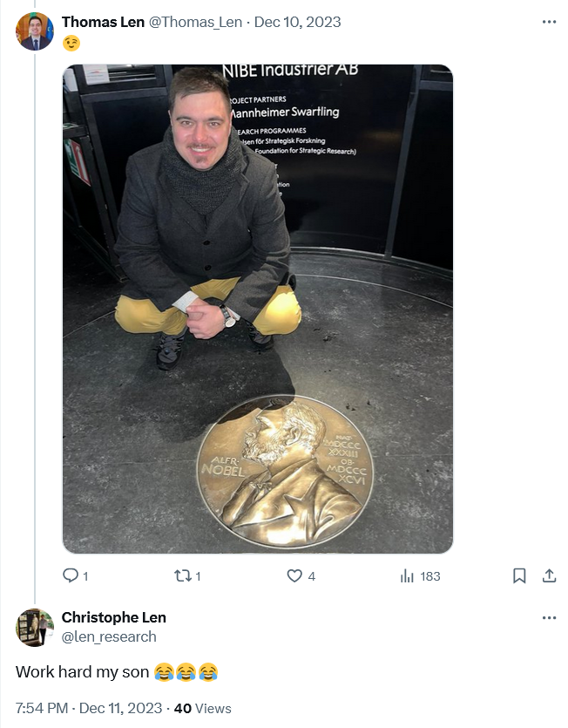Open the 7:54 PM Dec 11, 2023 timestamp

click(x=89, y=708)
